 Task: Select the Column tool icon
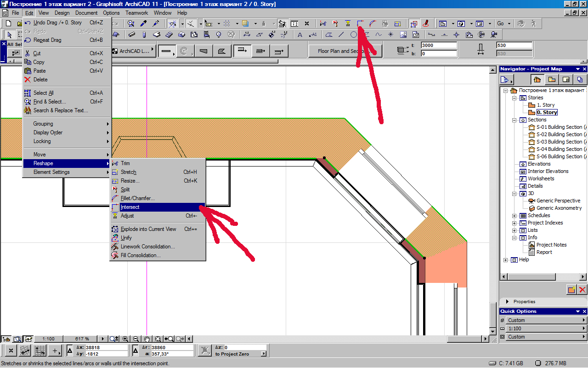click(144, 34)
